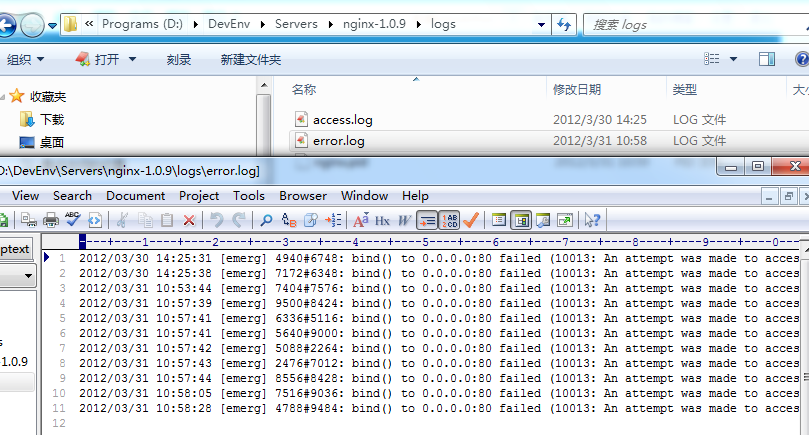Image resolution: width=809 pixels, height=435 pixels.
Task: Open the Replace tool icon
Action: (288, 220)
